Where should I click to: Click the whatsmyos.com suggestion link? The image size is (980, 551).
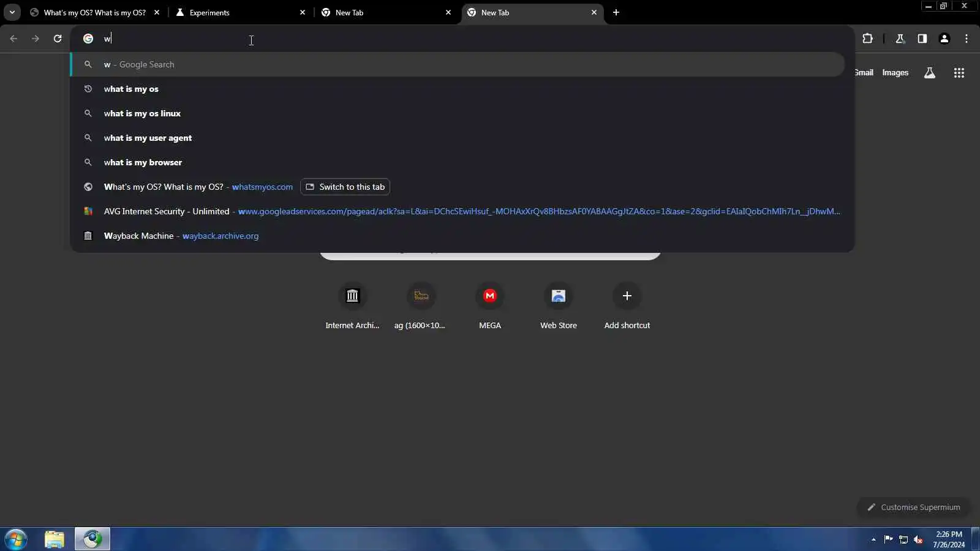262,187
